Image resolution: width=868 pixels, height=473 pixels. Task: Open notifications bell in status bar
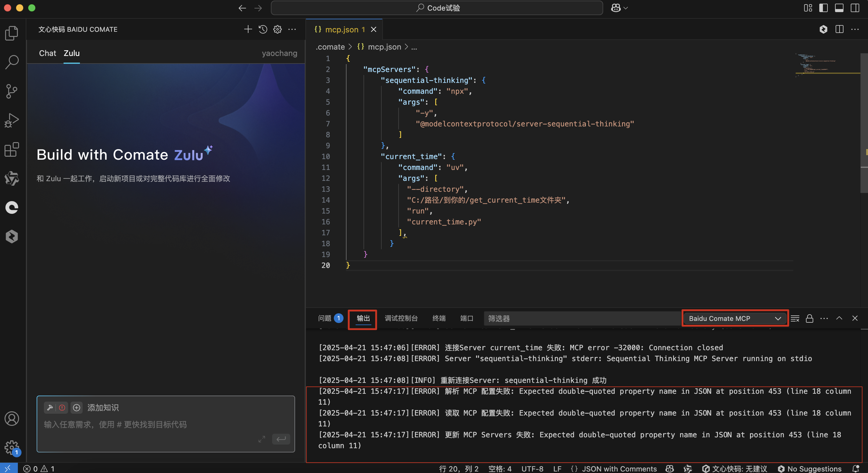[x=856, y=469]
